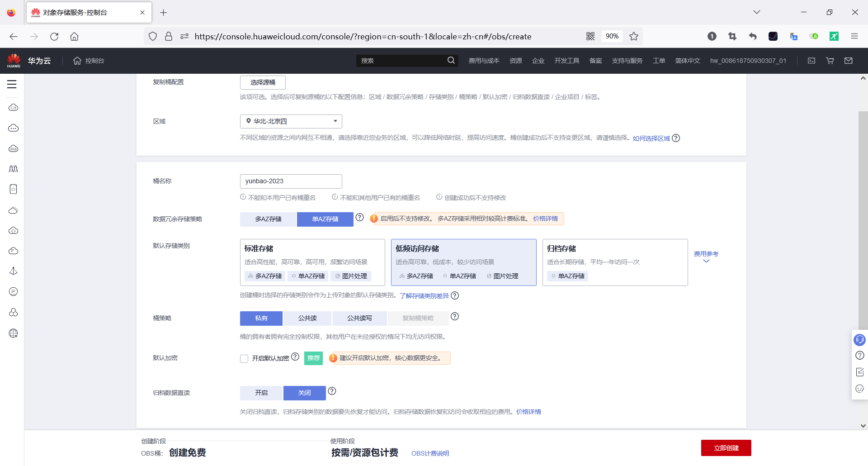Bookmark this page with star icon

point(634,36)
